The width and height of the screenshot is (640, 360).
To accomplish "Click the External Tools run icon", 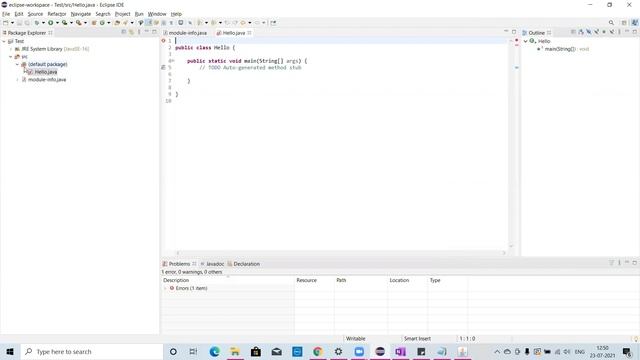I will click(78, 23).
